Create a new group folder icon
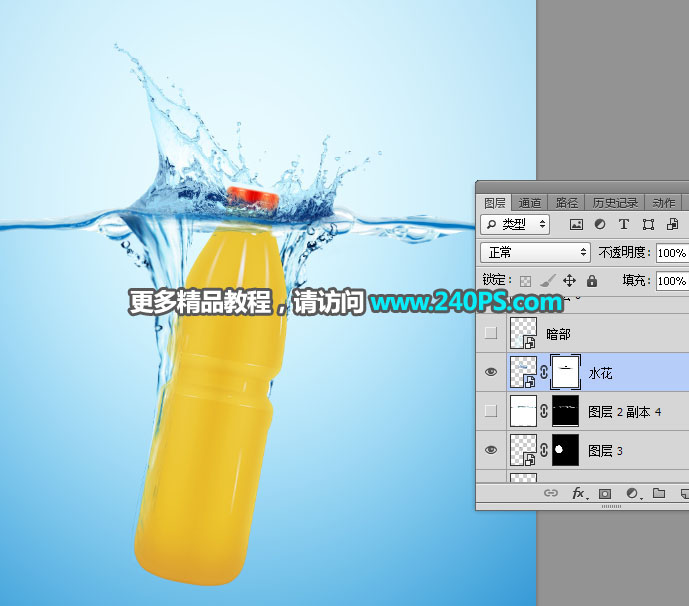This screenshot has width=689, height=606. (659, 493)
